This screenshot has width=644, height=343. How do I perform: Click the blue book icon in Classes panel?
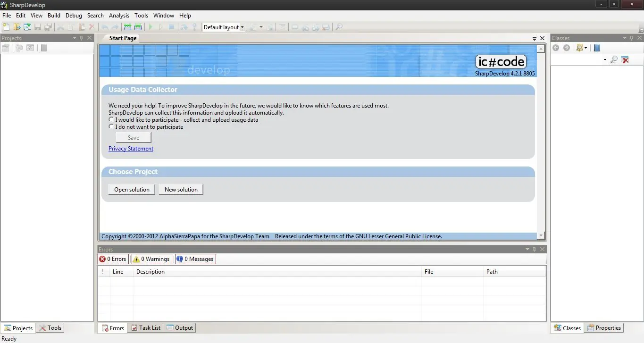click(597, 48)
